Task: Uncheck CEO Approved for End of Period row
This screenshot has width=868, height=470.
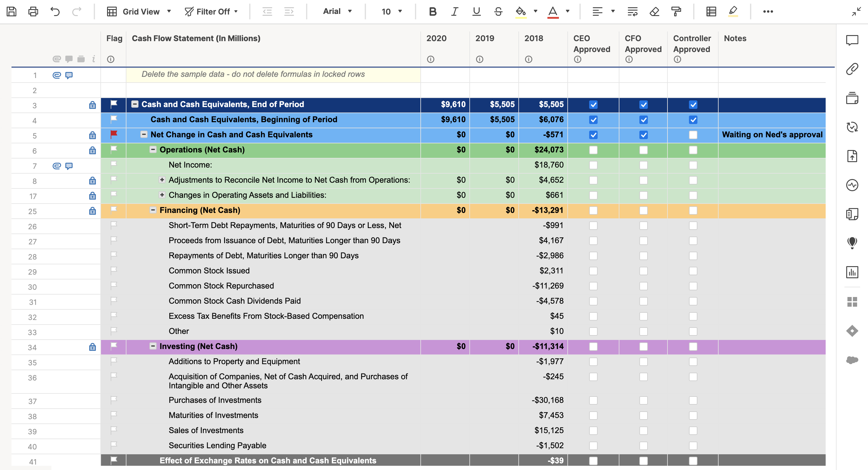Action: [x=593, y=105]
